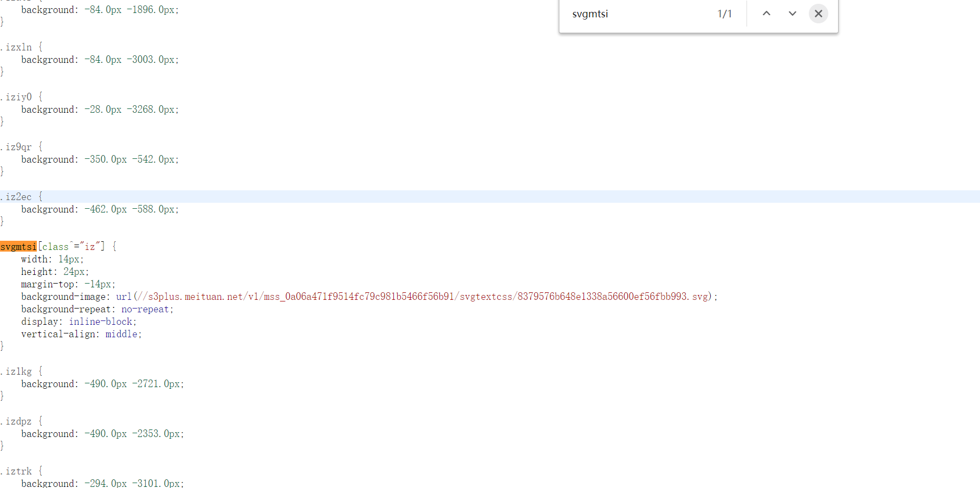The height and width of the screenshot is (488, 980).
Task: Click the .izlkg selector
Action: [17, 371]
